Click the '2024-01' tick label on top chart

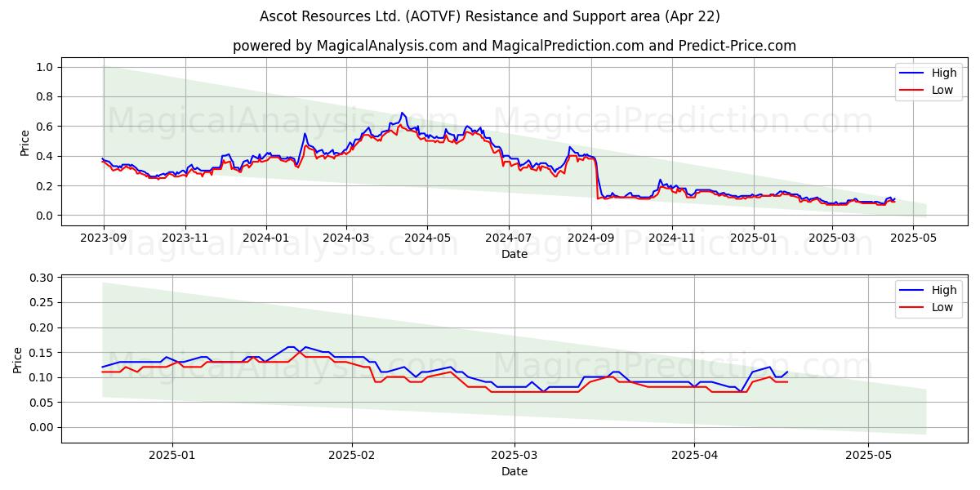[x=267, y=238]
